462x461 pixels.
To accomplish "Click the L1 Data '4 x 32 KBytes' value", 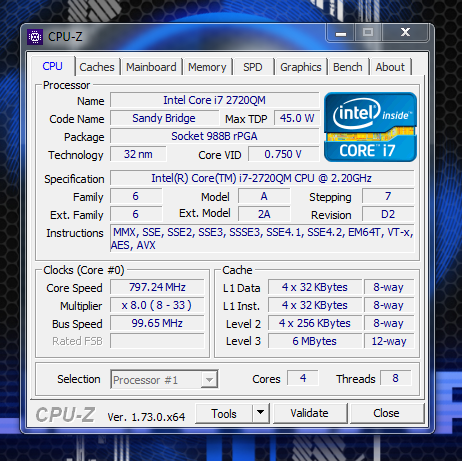I will [315, 287].
